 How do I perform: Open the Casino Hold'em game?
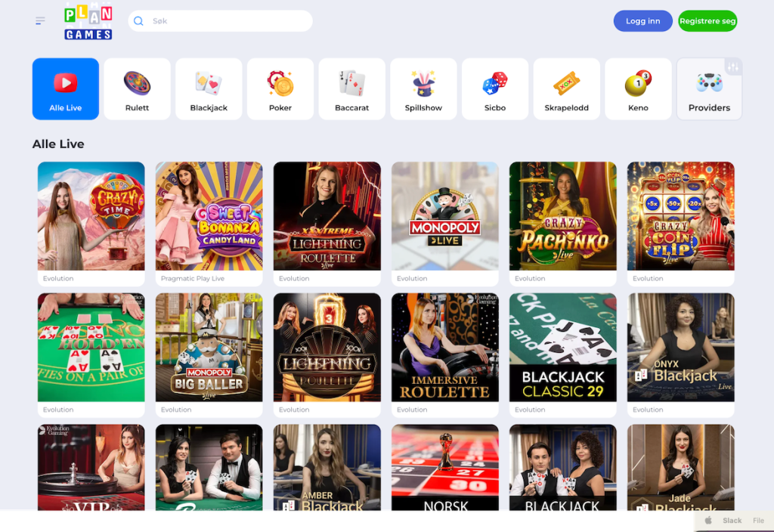pyautogui.click(x=91, y=348)
